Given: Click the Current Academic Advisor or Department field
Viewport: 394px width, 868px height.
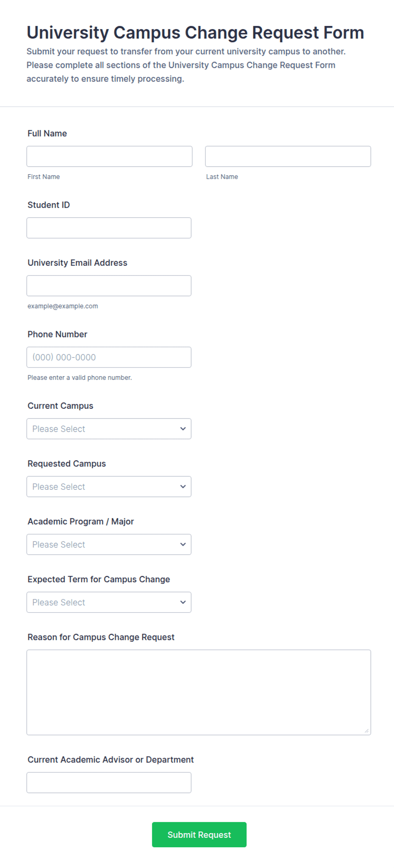Looking at the screenshot, I should pyautogui.click(x=109, y=782).
